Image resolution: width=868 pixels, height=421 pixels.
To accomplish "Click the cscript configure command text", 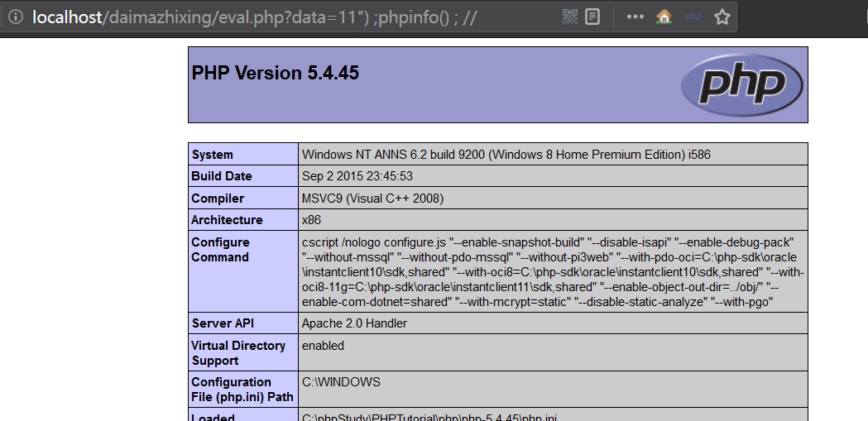I will coord(553,271).
